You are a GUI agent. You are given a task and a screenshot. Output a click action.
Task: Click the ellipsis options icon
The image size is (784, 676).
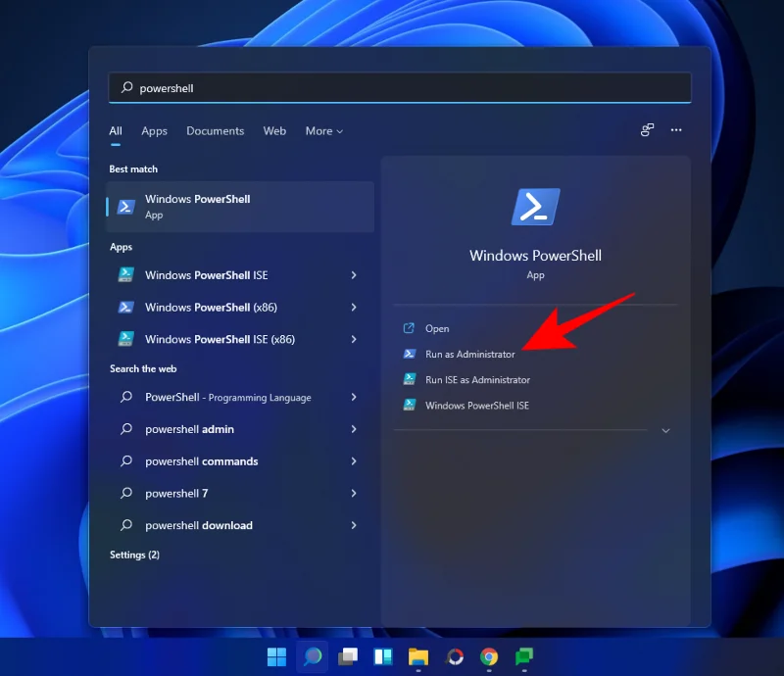(x=676, y=129)
